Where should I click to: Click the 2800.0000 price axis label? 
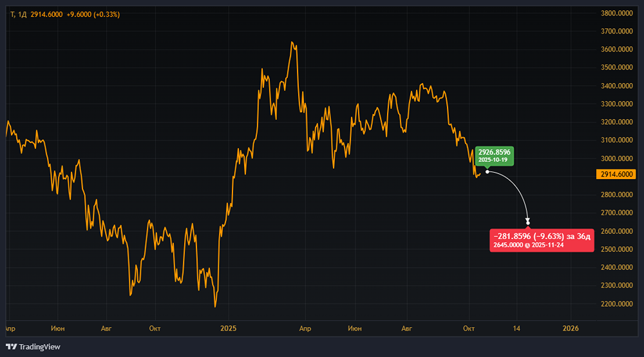point(616,195)
